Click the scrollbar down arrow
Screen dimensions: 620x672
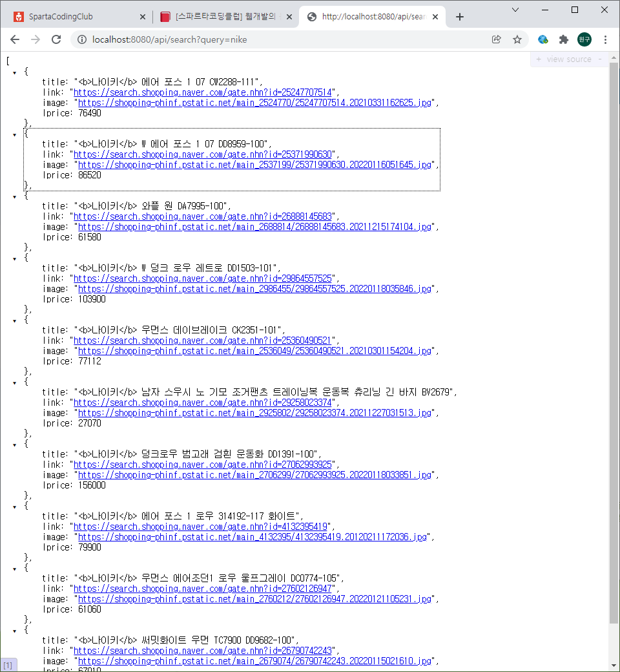pyautogui.click(x=614, y=667)
